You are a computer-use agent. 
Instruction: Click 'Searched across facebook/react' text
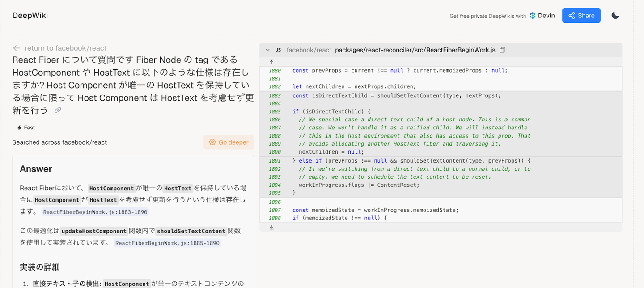click(59, 142)
